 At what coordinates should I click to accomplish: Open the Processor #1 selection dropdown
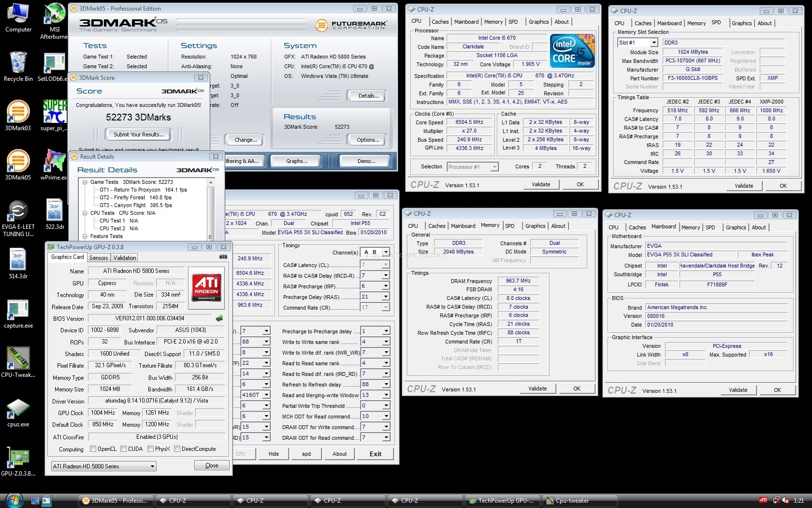coord(473,167)
